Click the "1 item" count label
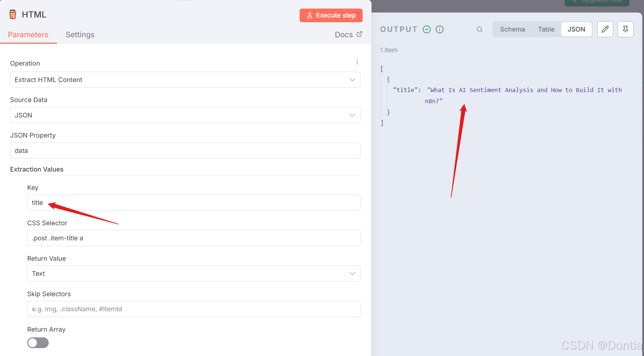 (x=389, y=50)
